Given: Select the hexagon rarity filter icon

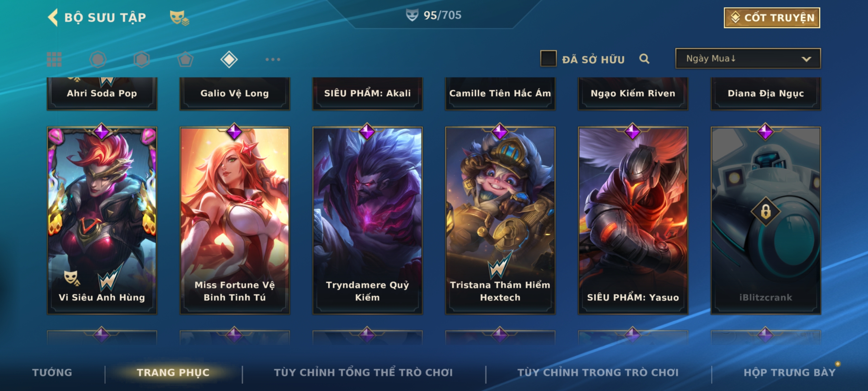Looking at the screenshot, I should pyautogui.click(x=142, y=59).
